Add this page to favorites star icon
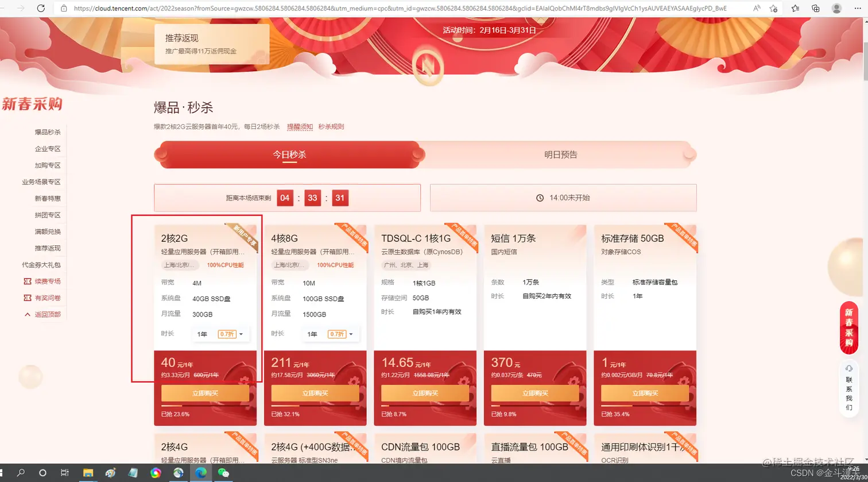The height and width of the screenshot is (482, 868). [x=773, y=9]
